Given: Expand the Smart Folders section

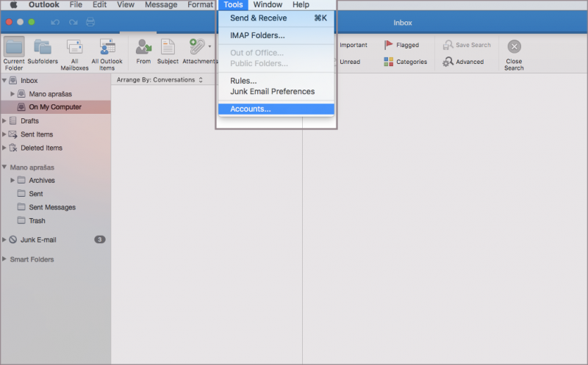Looking at the screenshot, I should [x=5, y=259].
